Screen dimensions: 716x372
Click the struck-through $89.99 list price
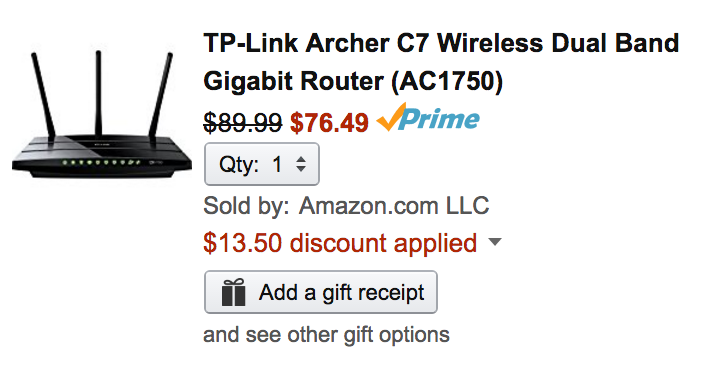point(242,123)
